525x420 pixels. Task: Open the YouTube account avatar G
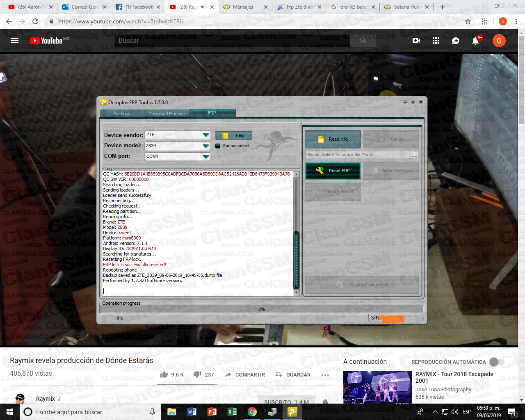pos(499,41)
